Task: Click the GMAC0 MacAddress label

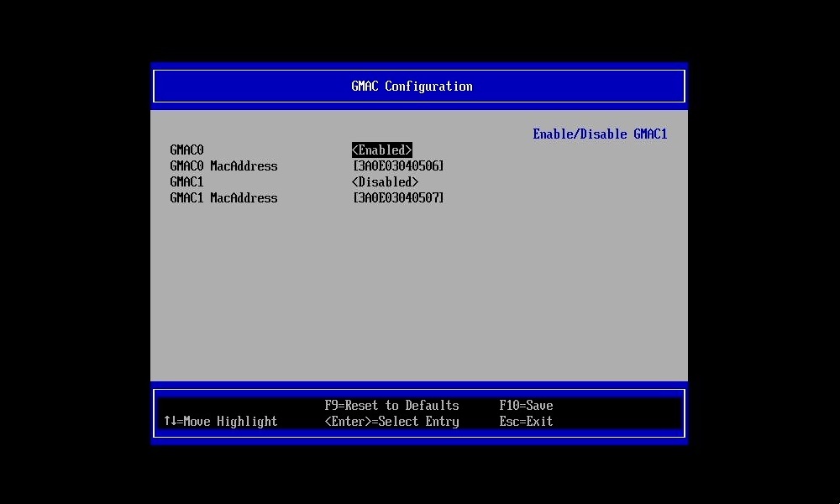Action: click(x=223, y=165)
